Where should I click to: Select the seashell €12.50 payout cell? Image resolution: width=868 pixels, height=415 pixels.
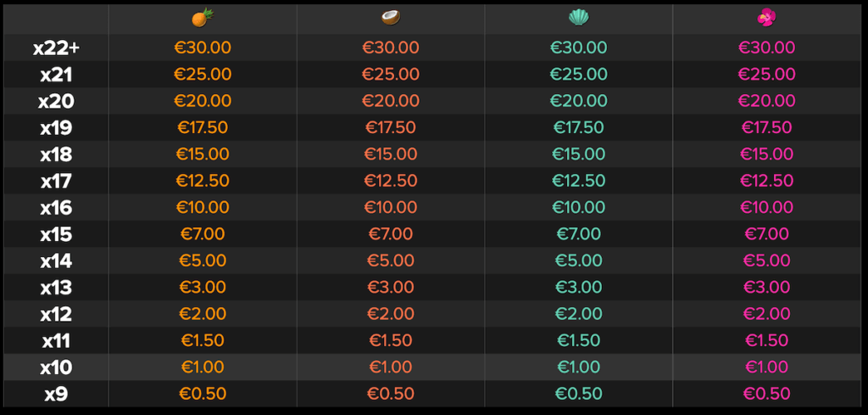pyautogui.click(x=579, y=181)
